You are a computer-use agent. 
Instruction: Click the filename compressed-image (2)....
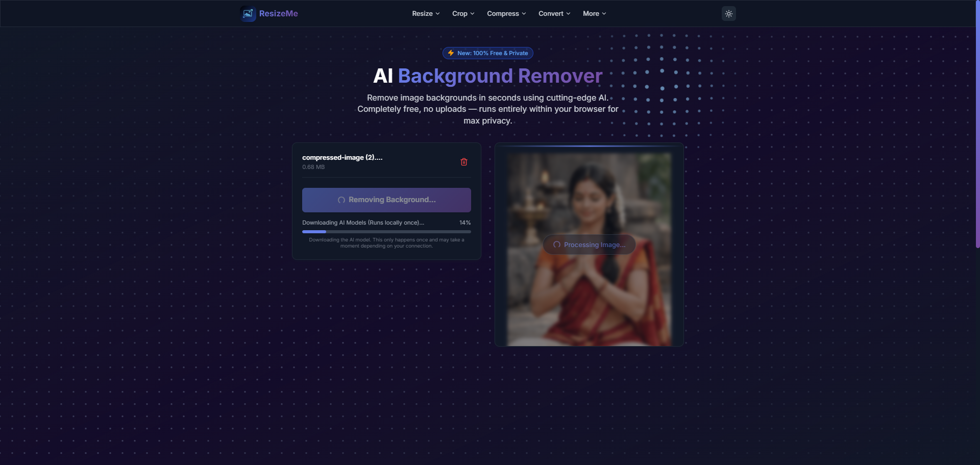[343, 158]
